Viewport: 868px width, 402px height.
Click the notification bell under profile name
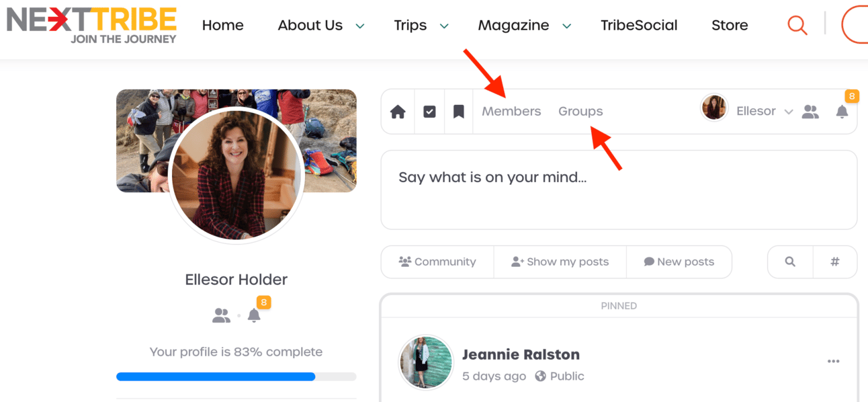point(254,315)
